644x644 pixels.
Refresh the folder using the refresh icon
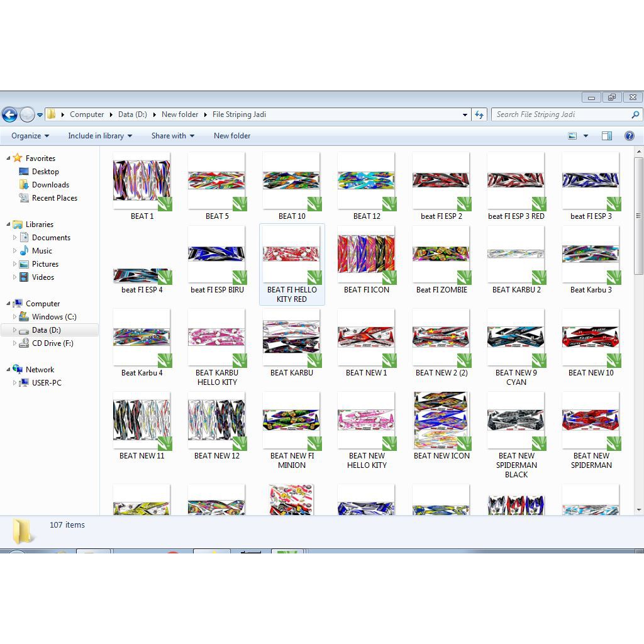pos(479,114)
